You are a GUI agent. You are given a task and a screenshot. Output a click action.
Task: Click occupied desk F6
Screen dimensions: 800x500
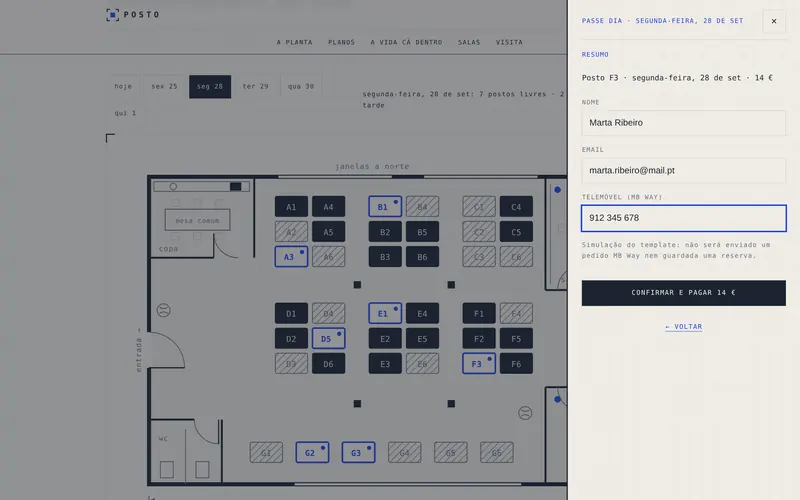pos(516,364)
